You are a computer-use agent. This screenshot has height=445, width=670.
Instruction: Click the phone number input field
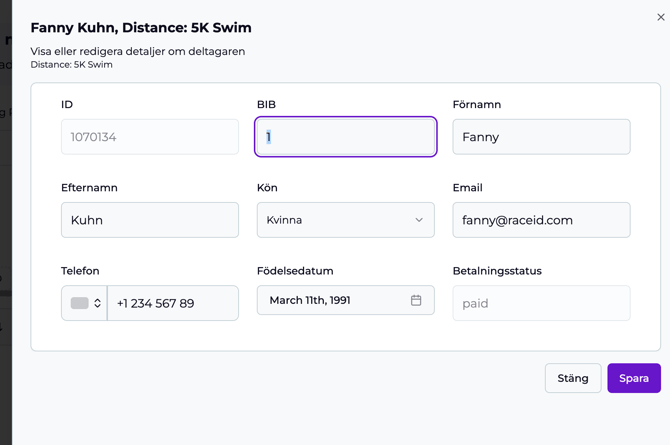click(172, 303)
